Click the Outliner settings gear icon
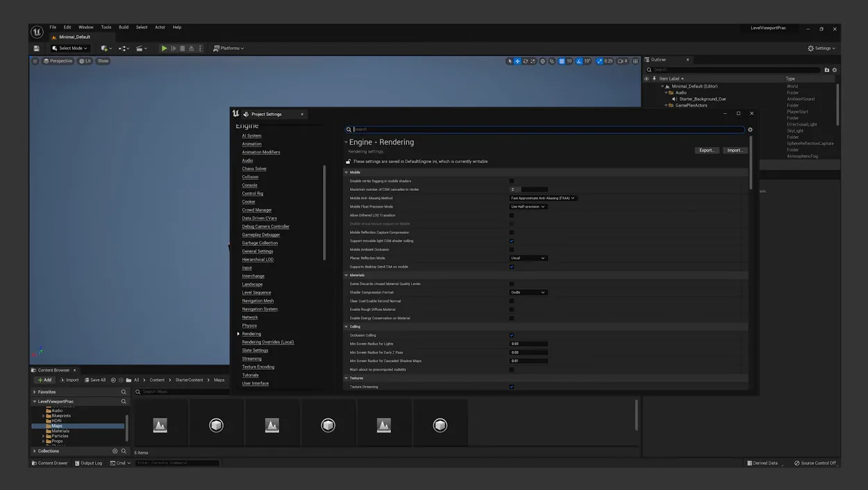The image size is (868, 490). coord(835,70)
